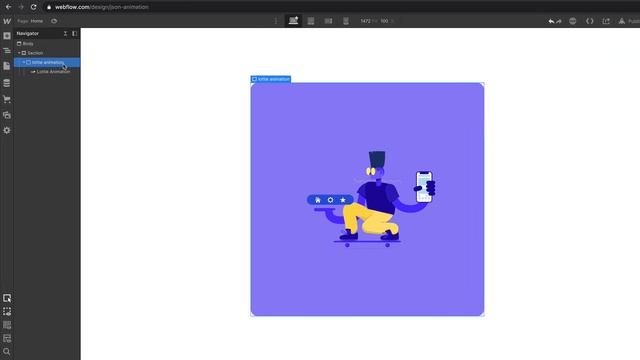This screenshot has height=360, width=640.
Task: Undo the last change
Action: pos(551,21)
